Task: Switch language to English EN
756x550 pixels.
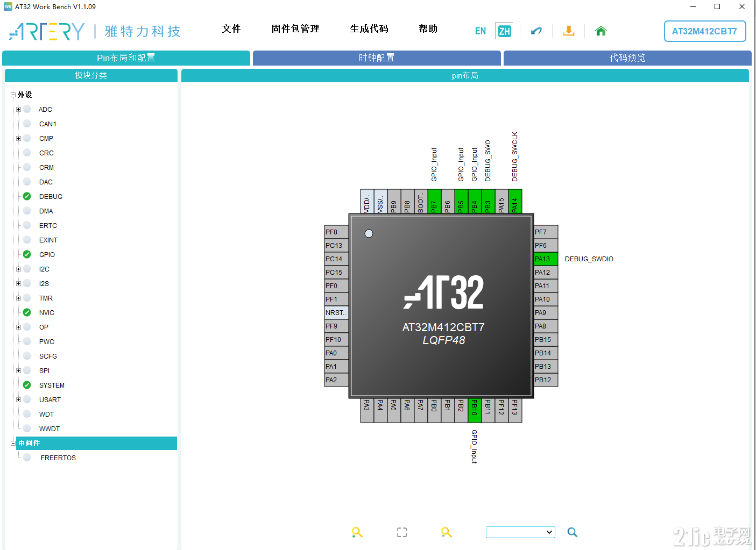Action: tap(481, 31)
